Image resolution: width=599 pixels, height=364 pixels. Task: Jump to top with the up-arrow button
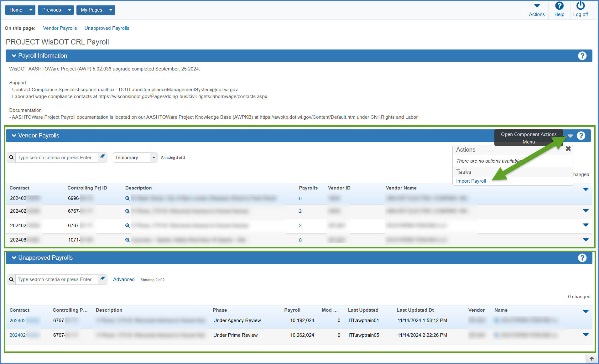tap(591, 359)
